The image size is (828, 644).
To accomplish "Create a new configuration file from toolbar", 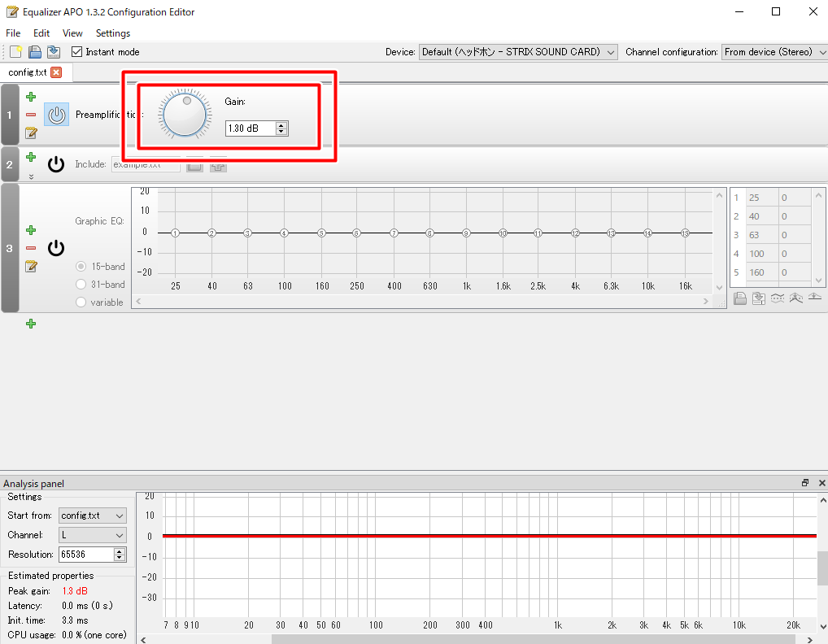I will click(x=15, y=52).
